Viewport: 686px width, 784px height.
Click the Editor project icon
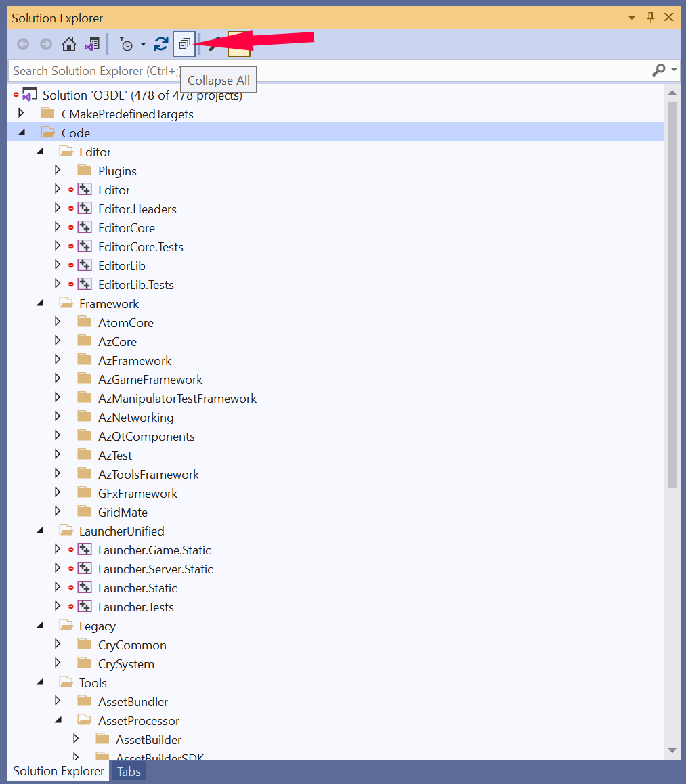85,189
